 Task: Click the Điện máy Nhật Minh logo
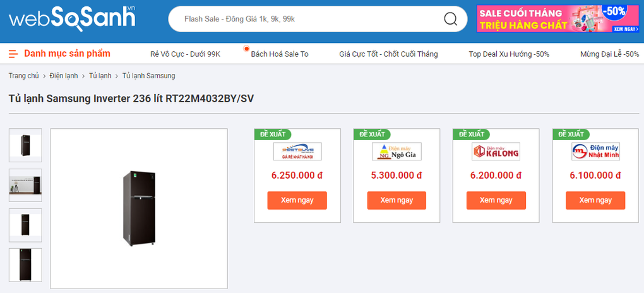point(595,151)
